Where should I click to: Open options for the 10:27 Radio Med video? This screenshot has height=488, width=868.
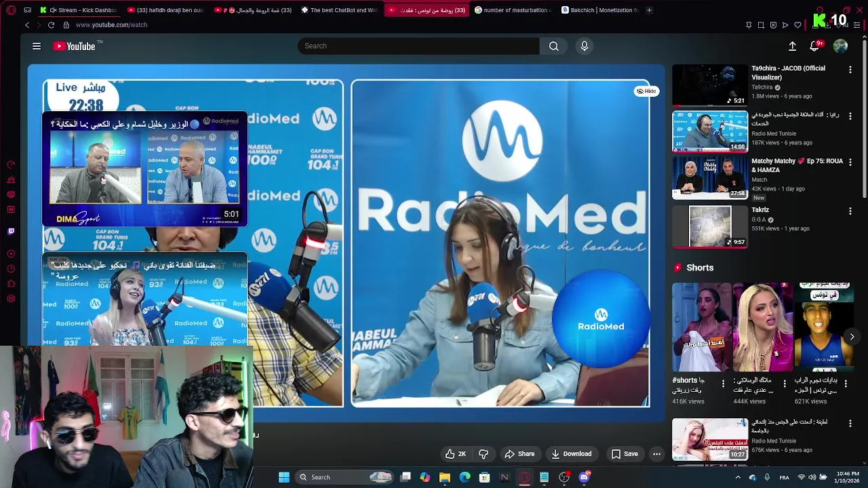coord(850,423)
